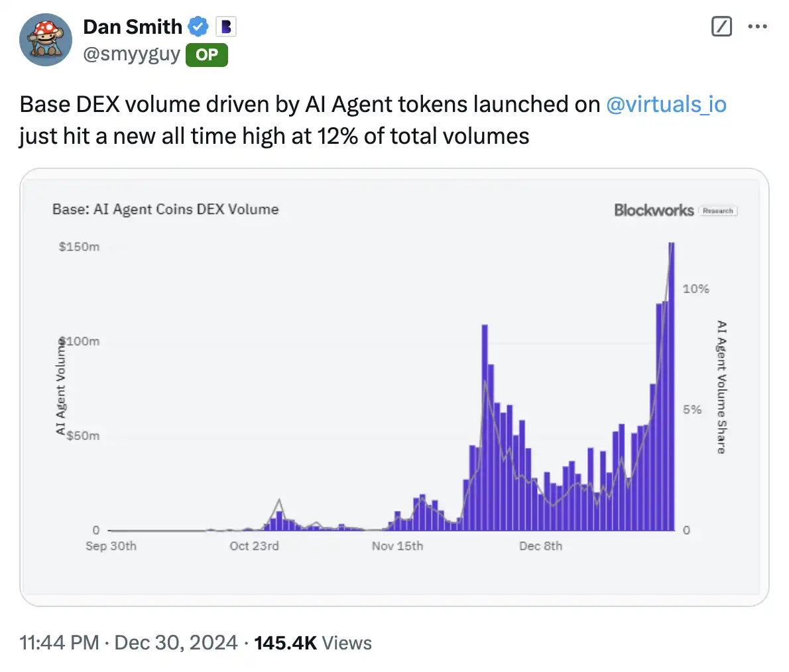Click the $150m y-axis label
The image size is (789, 672).
[79, 247]
